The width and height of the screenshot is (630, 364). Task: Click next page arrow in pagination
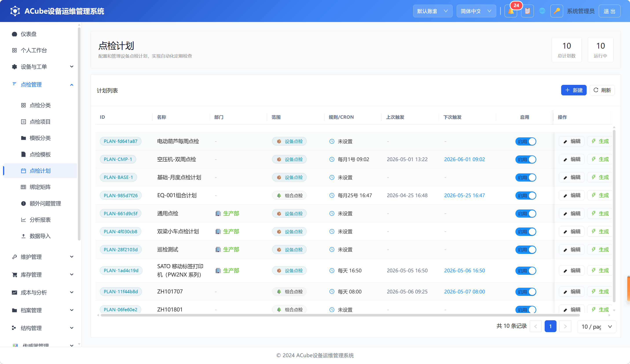565,326
